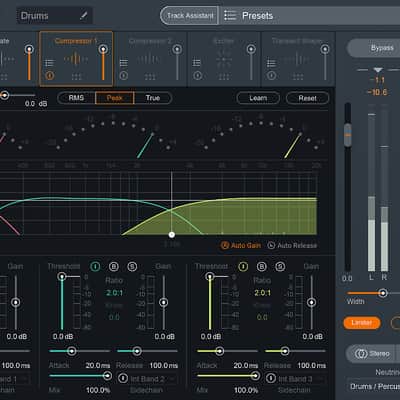Open Compressor 1 module preset list icon
Screen dimensions: 400x400
point(49,63)
